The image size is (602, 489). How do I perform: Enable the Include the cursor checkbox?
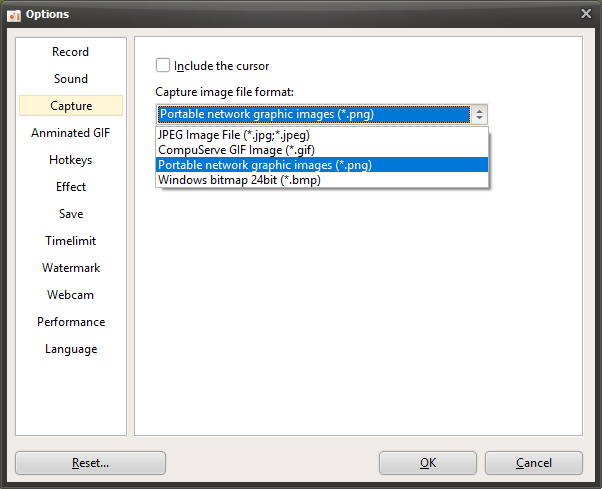pyautogui.click(x=163, y=66)
